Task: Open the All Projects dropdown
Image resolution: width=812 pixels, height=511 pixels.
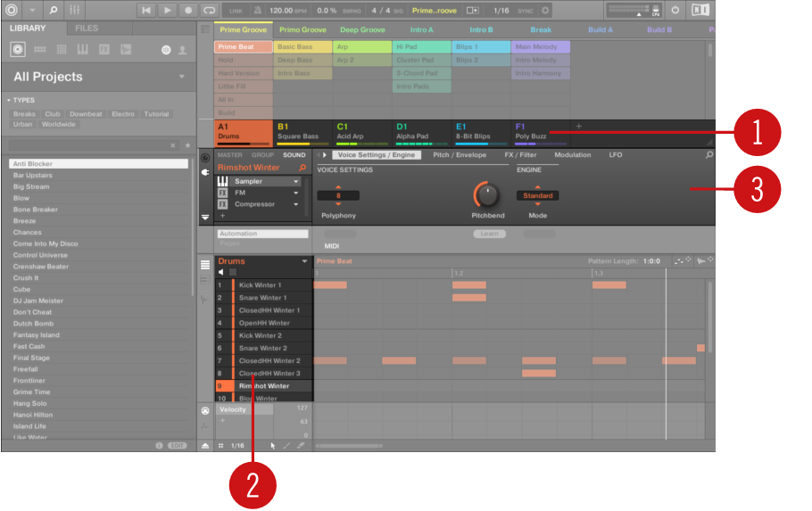Action: click(182, 77)
